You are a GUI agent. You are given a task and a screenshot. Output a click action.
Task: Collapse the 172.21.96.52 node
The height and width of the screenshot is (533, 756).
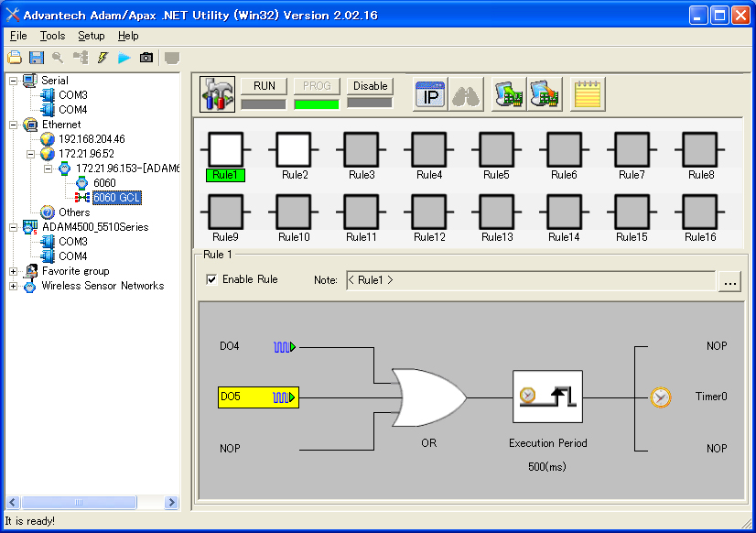31,155
